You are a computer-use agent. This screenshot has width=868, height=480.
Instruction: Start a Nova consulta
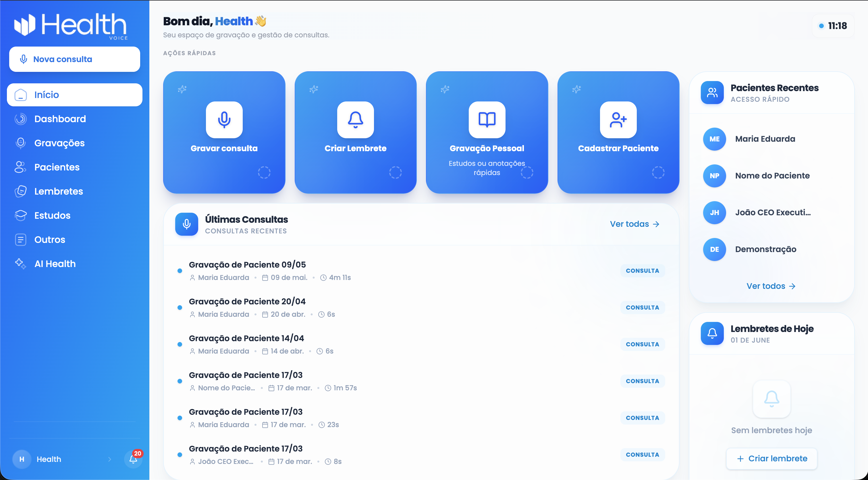point(74,59)
